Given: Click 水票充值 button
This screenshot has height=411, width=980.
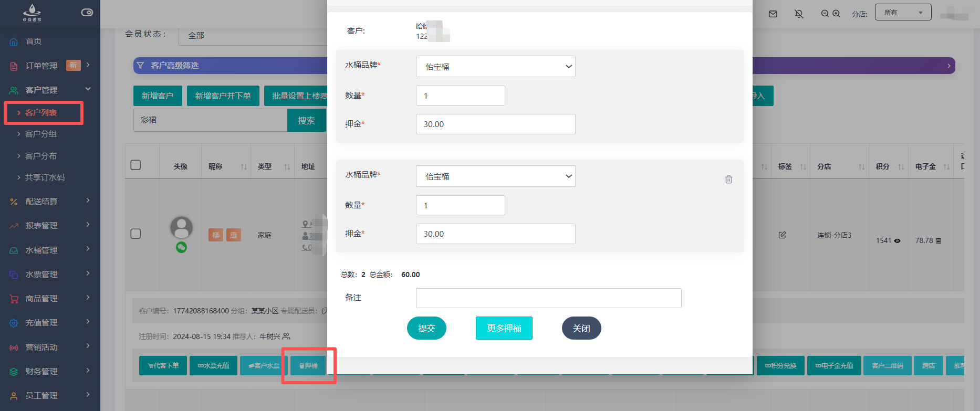Looking at the screenshot, I should click(x=213, y=365).
